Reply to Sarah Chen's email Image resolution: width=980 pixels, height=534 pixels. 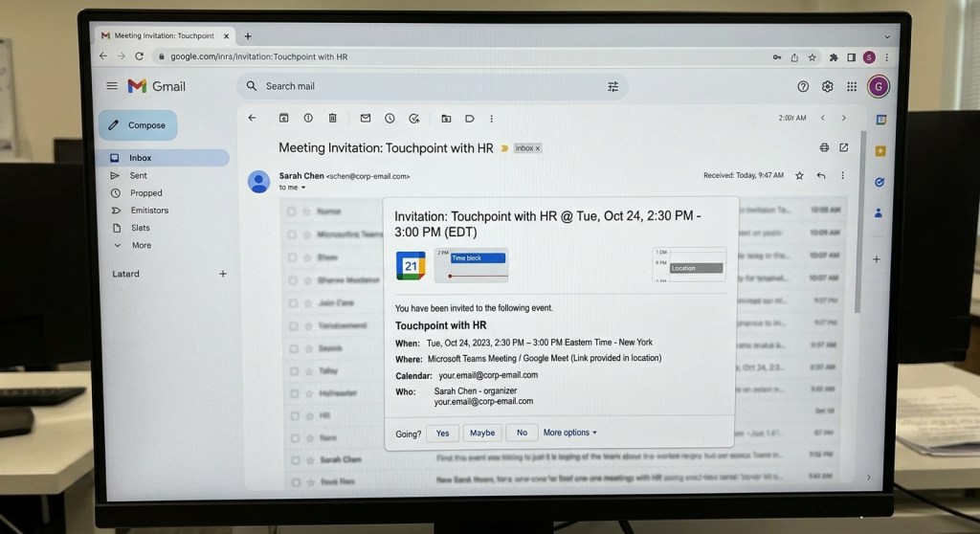click(x=821, y=176)
